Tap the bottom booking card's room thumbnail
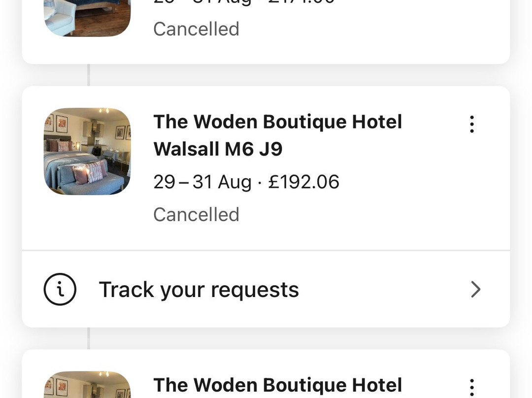532x398 pixels. click(x=87, y=387)
